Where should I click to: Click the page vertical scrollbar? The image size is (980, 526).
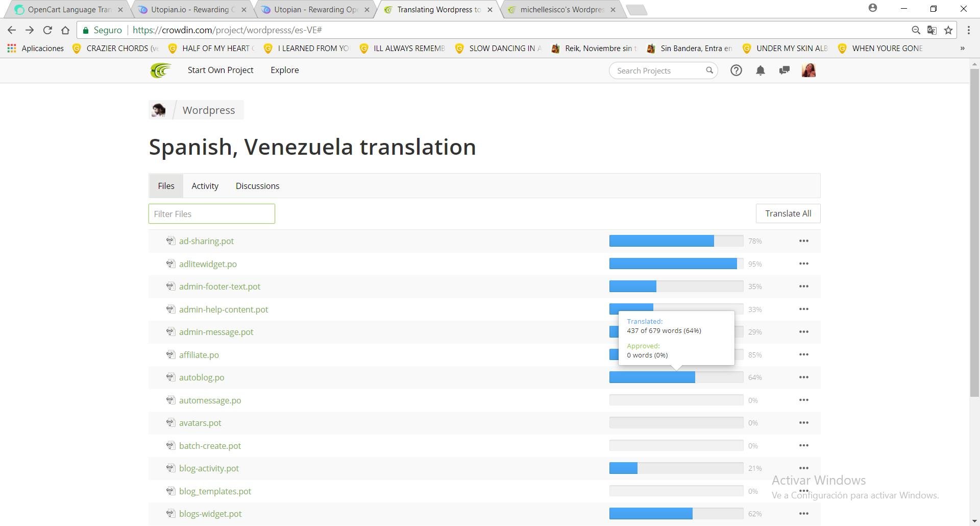click(974, 232)
